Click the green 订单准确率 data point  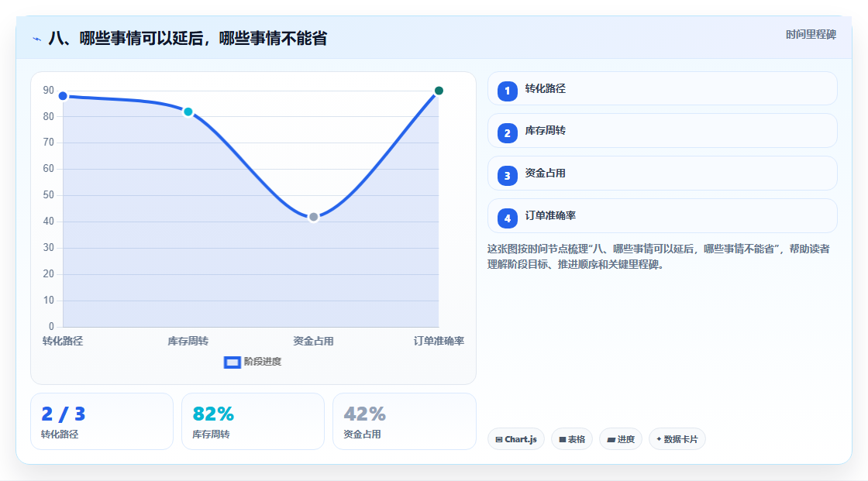439,91
